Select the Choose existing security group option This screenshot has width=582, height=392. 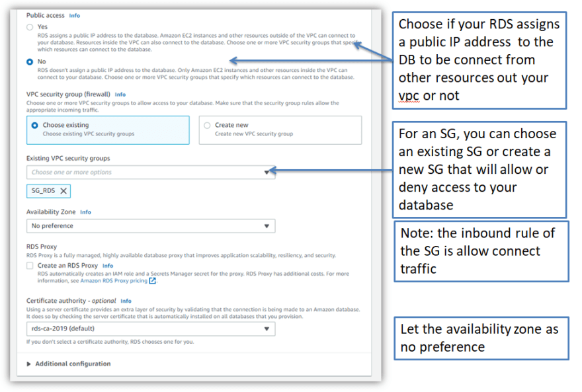click(x=108, y=130)
